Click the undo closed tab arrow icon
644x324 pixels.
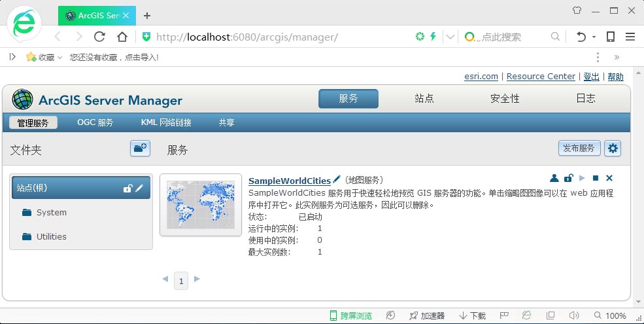tap(581, 37)
